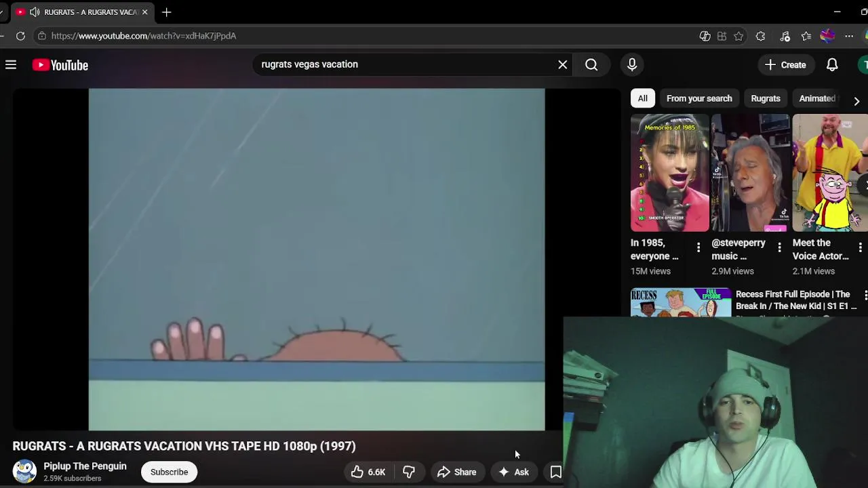Start voice search with the microphone icon
This screenshot has height=488, width=868.
pyautogui.click(x=632, y=64)
